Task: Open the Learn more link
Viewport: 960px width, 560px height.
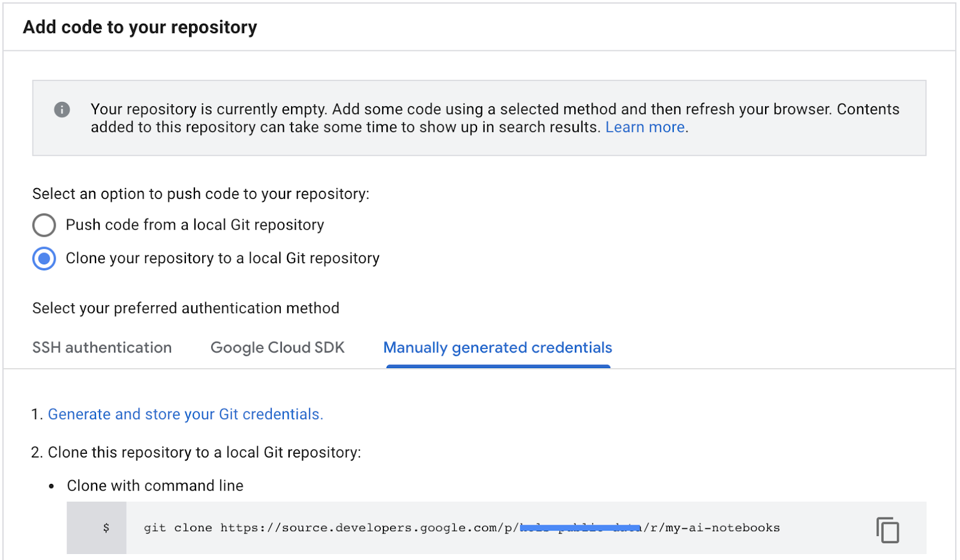Action: tap(645, 128)
